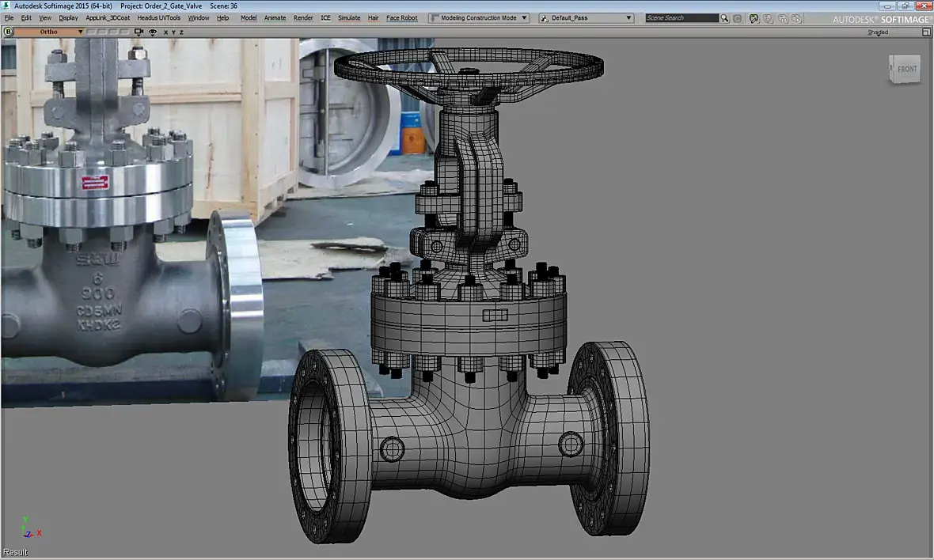
Task: Click the green-highlighted pencil icon after search
Action: [754, 18]
